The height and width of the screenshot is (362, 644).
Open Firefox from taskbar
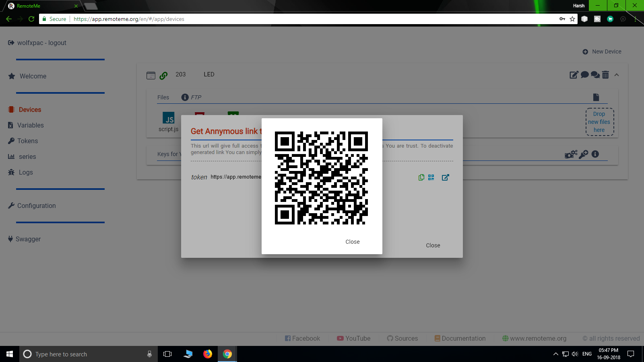pos(208,354)
